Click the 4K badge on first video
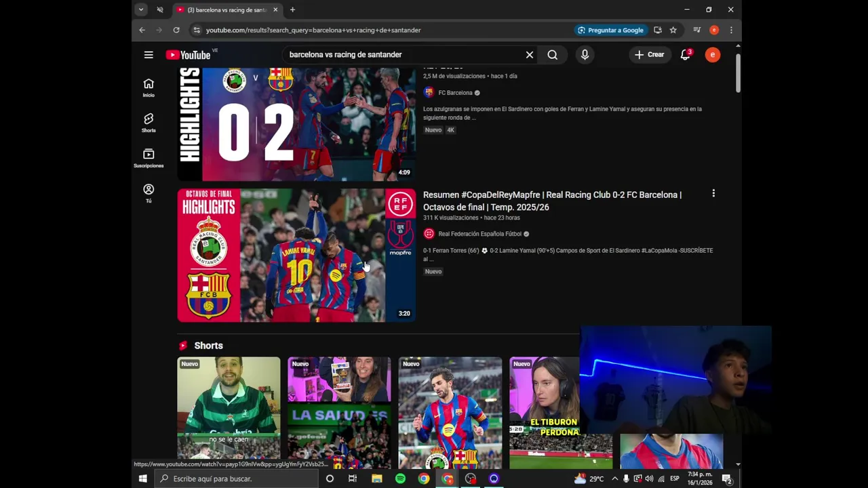 point(450,130)
